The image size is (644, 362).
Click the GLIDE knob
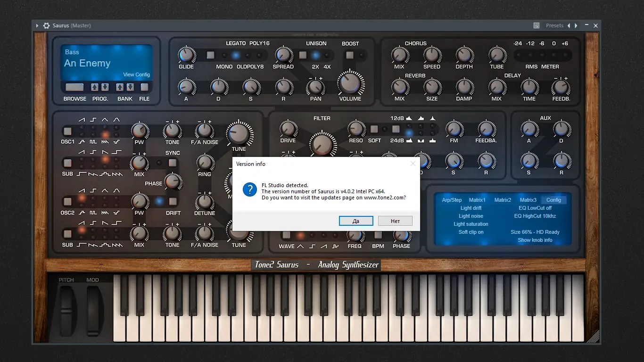(186, 55)
